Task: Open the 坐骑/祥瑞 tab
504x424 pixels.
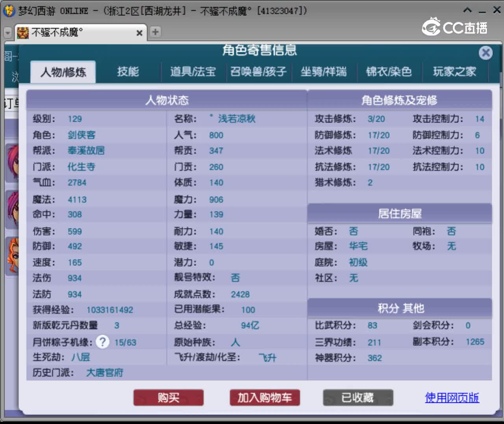Action: pyautogui.click(x=324, y=71)
